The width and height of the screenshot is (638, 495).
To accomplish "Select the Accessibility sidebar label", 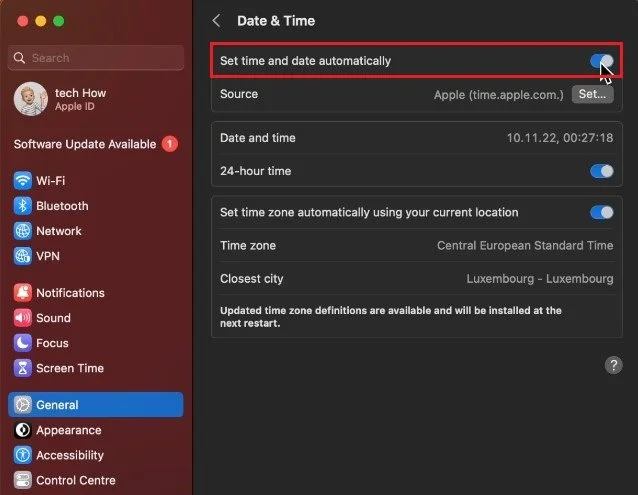I will pos(70,456).
